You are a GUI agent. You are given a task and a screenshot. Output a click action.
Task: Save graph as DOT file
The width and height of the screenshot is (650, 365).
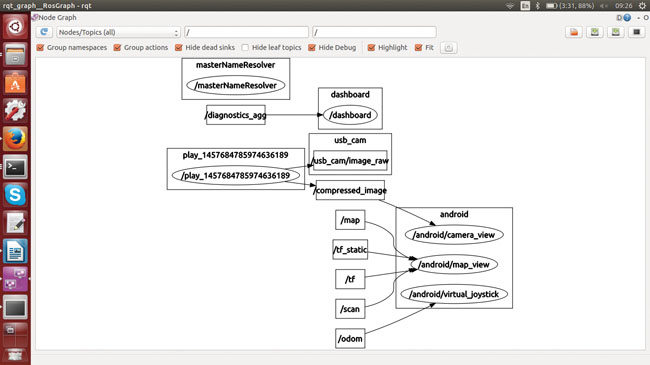point(594,32)
